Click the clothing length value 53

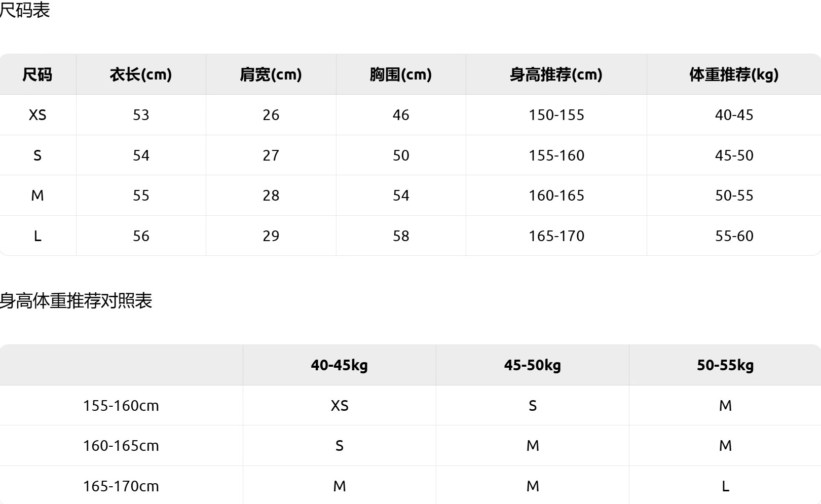coord(141,115)
